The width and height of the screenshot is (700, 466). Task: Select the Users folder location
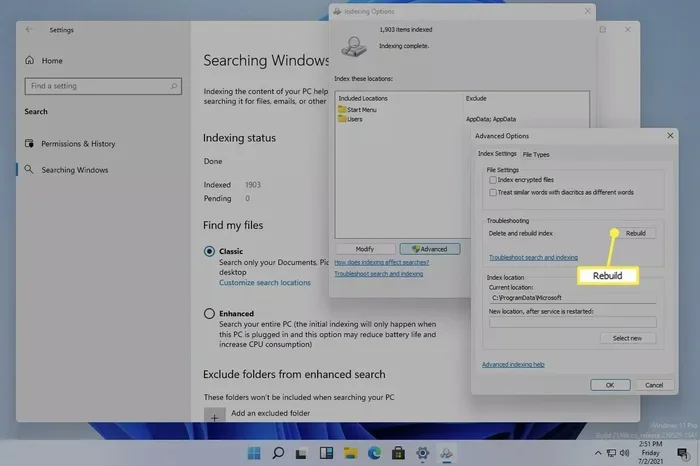[x=350, y=119]
